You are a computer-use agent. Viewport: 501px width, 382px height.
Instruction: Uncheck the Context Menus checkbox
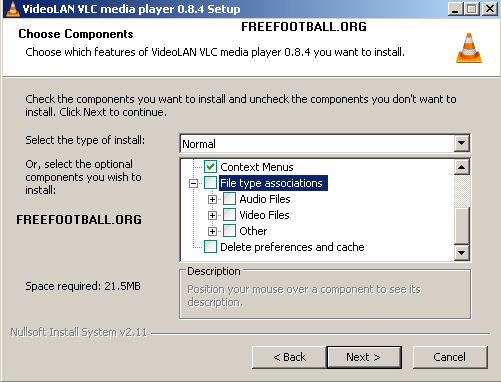coord(210,167)
